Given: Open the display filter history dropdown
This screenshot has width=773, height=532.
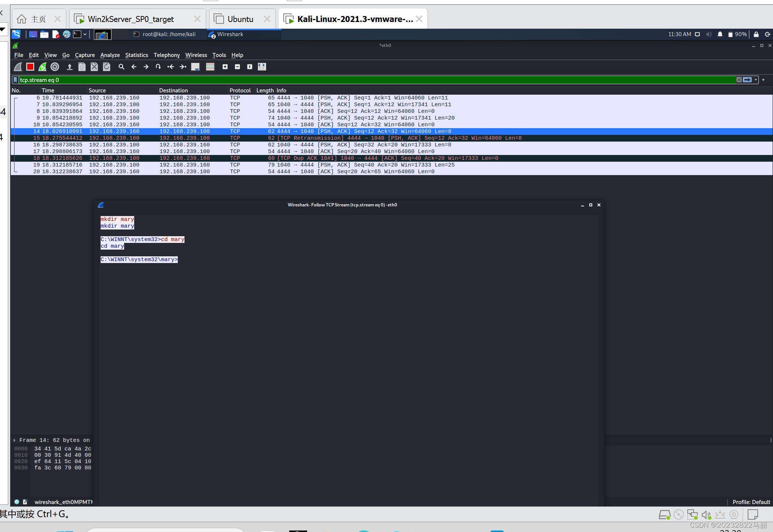Looking at the screenshot, I should click(x=756, y=80).
